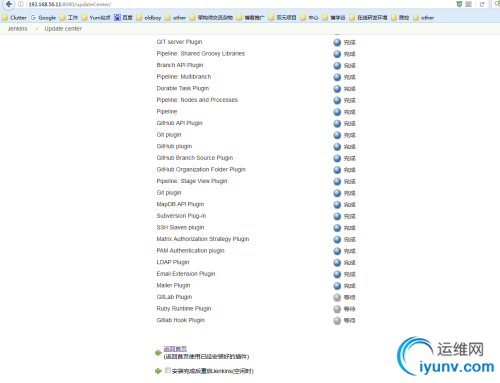Image resolution: width=500 pixels, height=383 pixels.
Task: Follow the 返回首页 return home link
Action: tap(175, 349)
